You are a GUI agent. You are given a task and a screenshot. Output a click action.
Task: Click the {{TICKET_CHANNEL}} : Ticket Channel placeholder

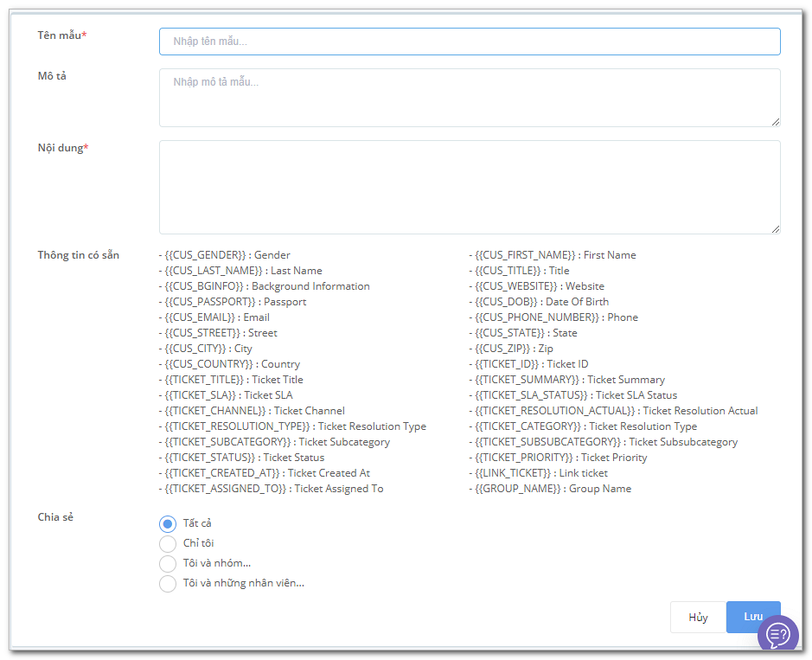click(x=252, y=410)
